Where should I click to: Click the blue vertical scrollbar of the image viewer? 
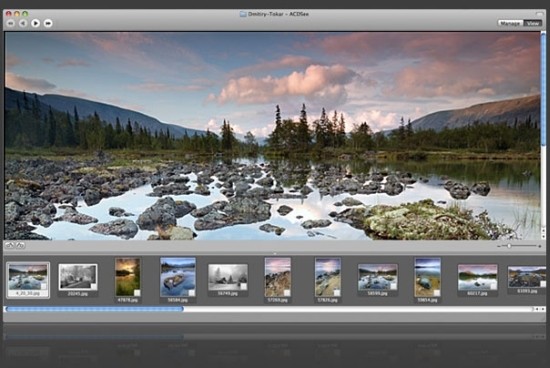pyautogui.click(x=543, y=89)
